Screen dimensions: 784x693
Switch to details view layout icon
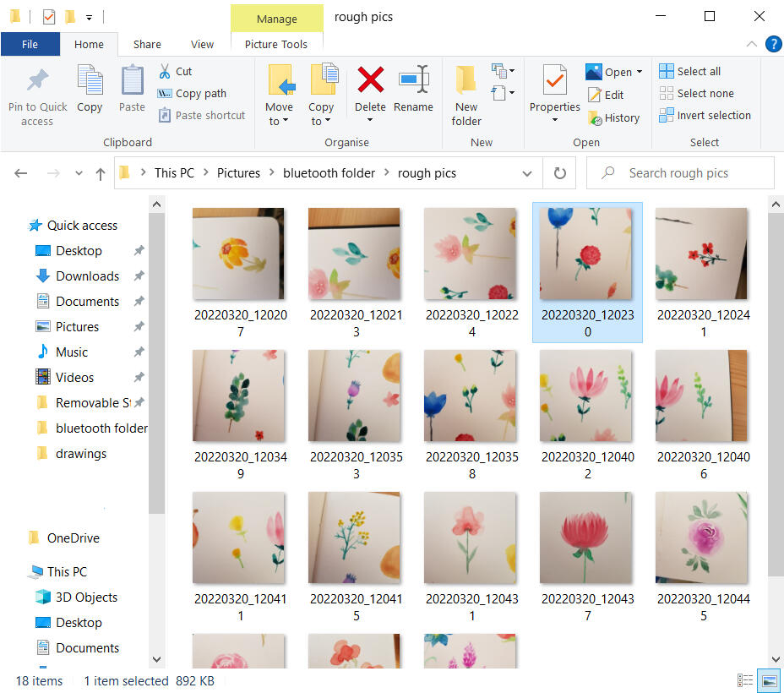pyautogui.click(x=745, y=680)
